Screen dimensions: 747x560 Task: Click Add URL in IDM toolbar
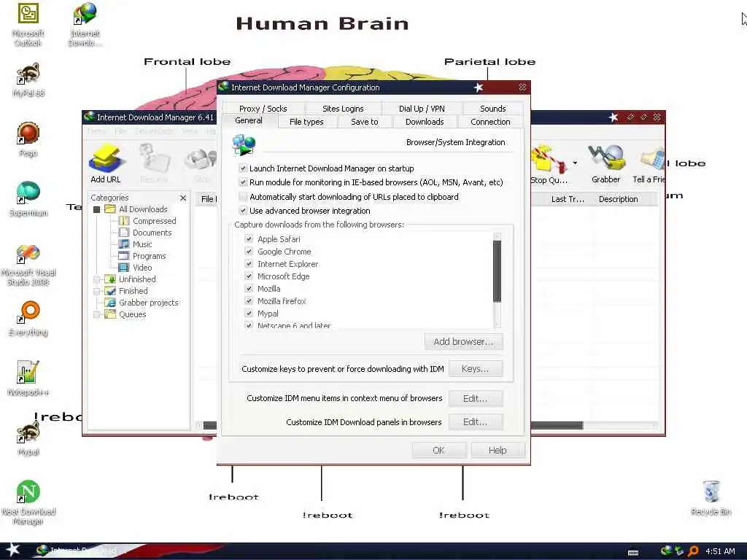point(106,164)
